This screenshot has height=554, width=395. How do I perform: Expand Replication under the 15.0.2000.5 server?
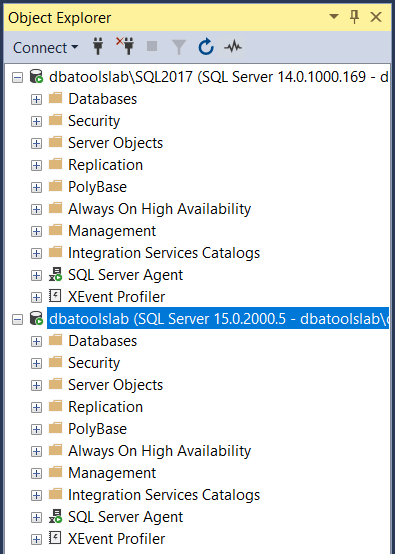pos(36,407)
